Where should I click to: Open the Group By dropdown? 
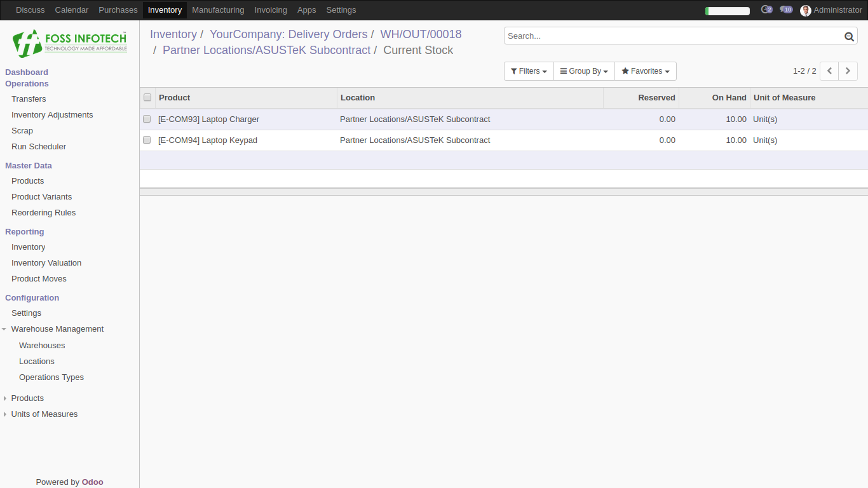pyautogui.click(x=584, y=71)
